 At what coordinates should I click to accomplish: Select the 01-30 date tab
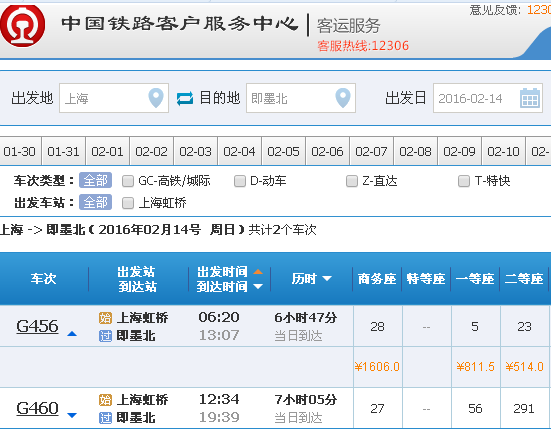20,151
